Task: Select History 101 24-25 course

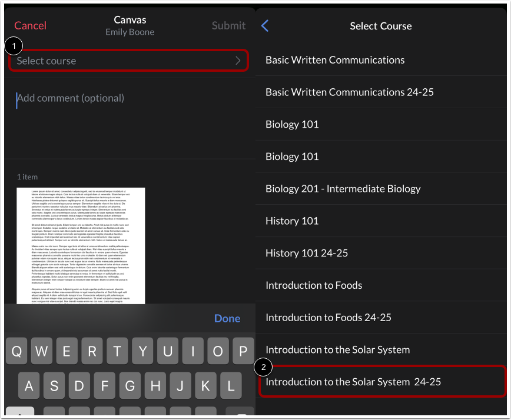Action: click(381, 254)
